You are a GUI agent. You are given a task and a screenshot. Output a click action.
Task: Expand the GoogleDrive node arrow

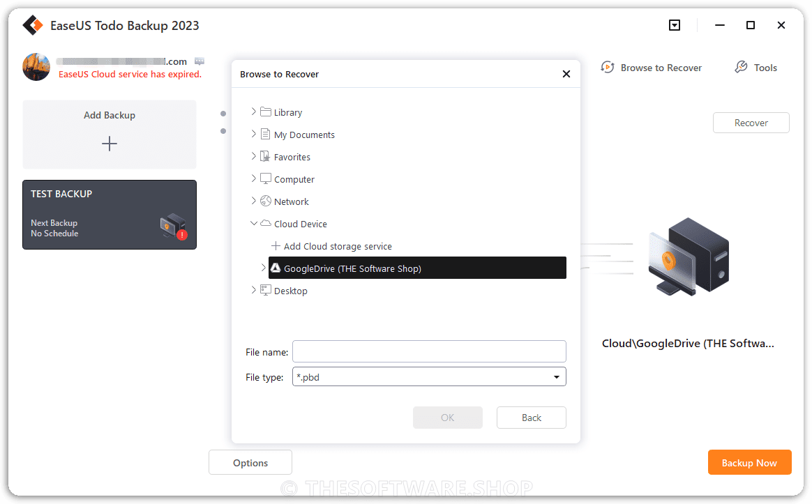pyautogui.click(x=263, y=268)
